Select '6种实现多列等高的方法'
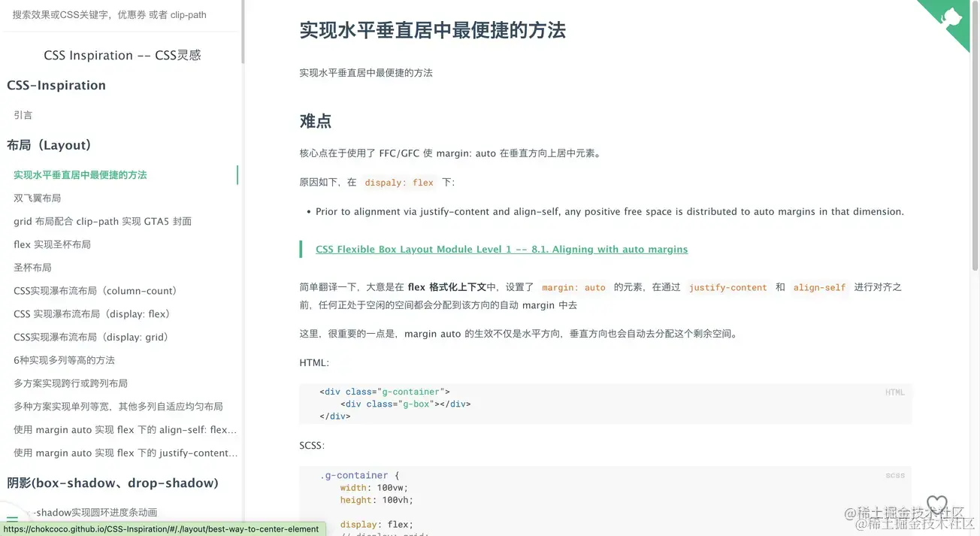Image resolution: width=980 pixels, height=536 pixels. tap(63, 360)
